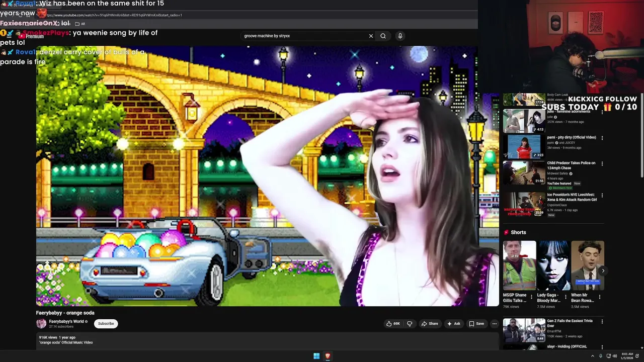The image size is (644, 362).
Task: Subscribe to Faerybabyy's World
Action: (106, 324)
